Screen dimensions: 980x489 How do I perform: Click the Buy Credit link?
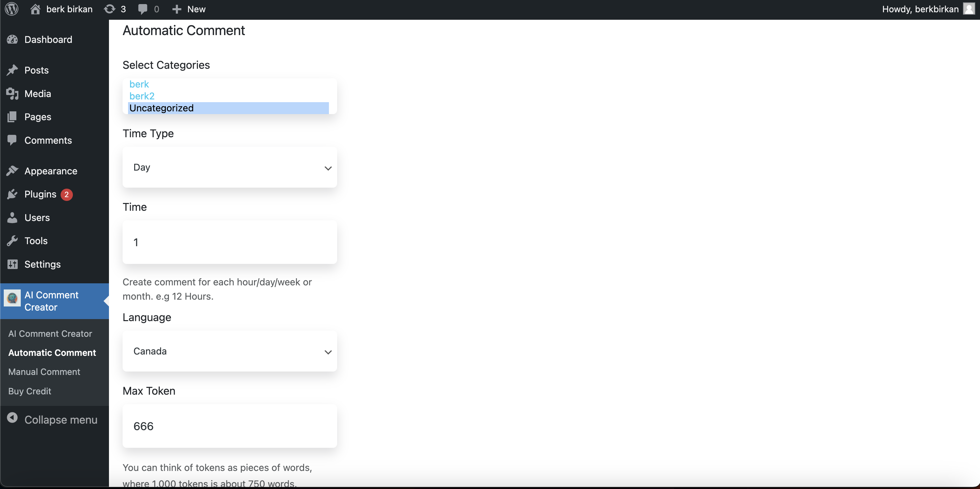click(x=30, y=391)
